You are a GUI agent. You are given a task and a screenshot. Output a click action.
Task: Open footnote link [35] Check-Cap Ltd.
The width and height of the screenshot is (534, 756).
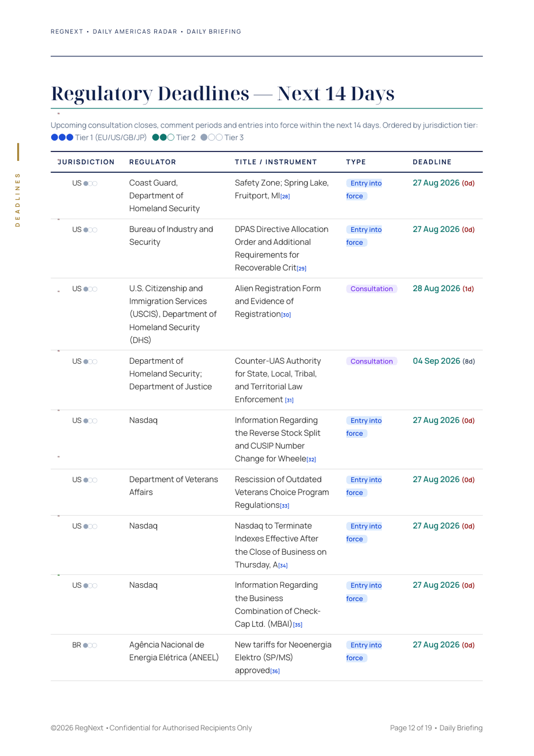[298, 625]
